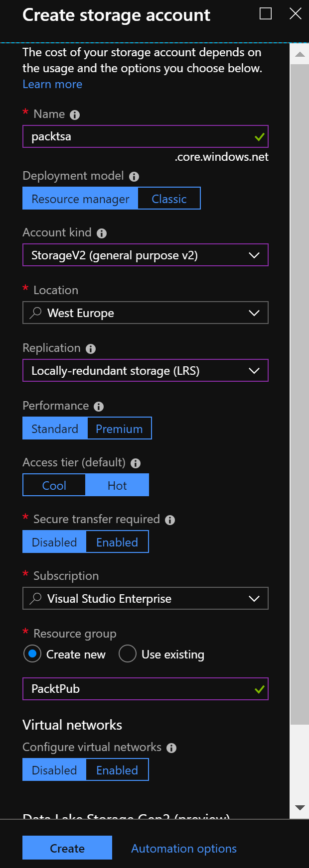Click the info icon next to Name
The width and height of the screenshot is (309, 868).
[75, 115]
